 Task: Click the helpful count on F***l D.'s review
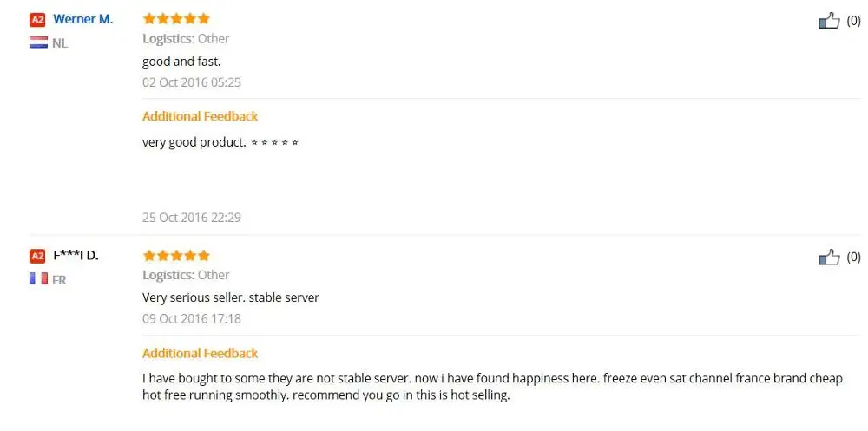pyautogui.click(x=853, y=258)
